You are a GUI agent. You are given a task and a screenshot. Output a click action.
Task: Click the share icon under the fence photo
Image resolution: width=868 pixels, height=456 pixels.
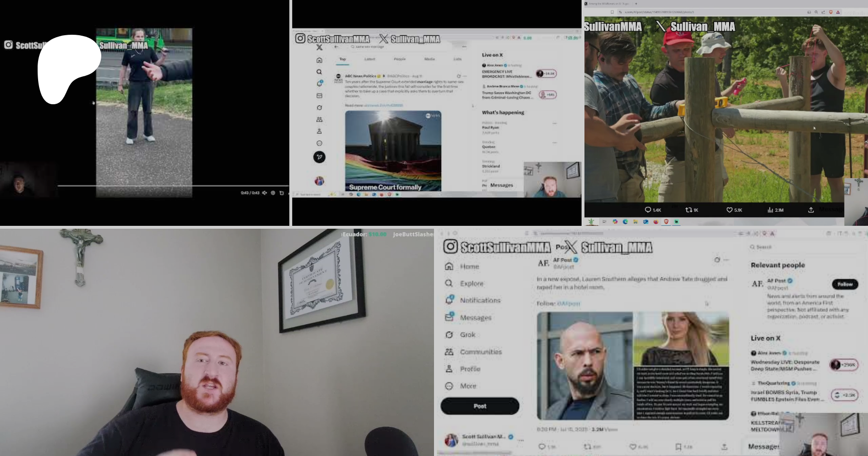[x=811, y=210]
